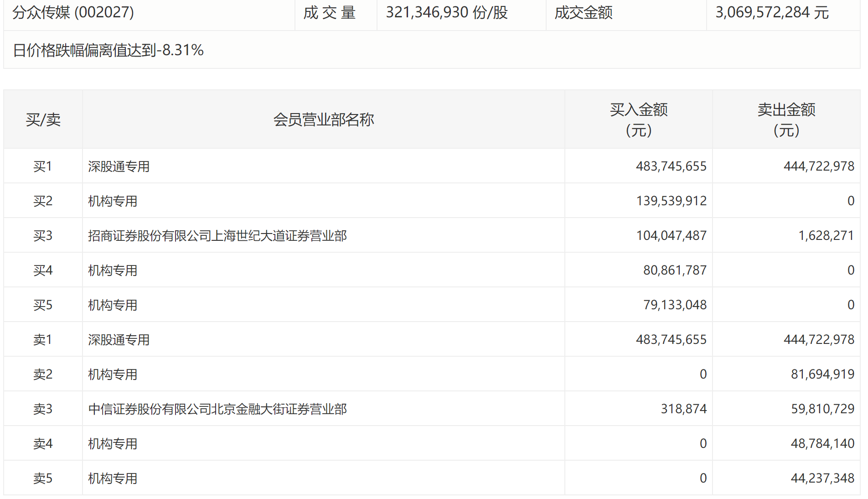Open 深股通专用 in the 买1 row
Screen dimensions: 868x499
[x=119, y=166]
